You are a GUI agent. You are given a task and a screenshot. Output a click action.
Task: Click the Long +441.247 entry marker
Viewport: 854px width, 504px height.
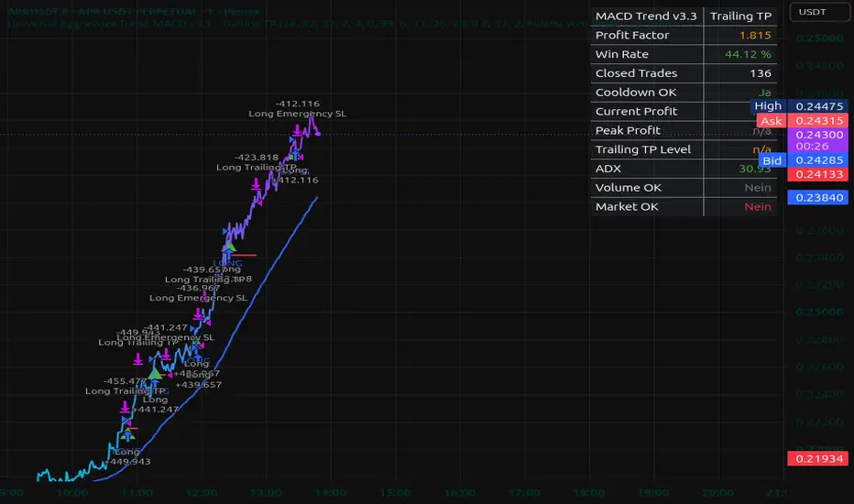(x=155, y=404)
